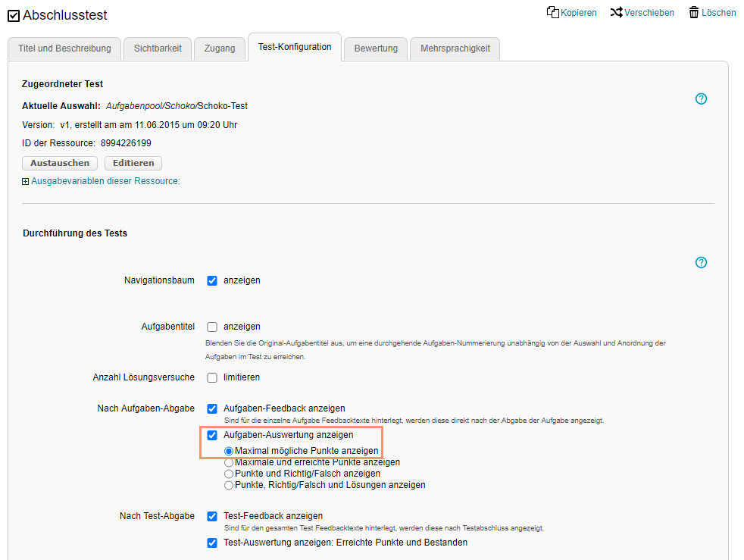Enable Anzahl Lösungsversuche limitieren checkbox
744x560 pixels.
[212, 377]
